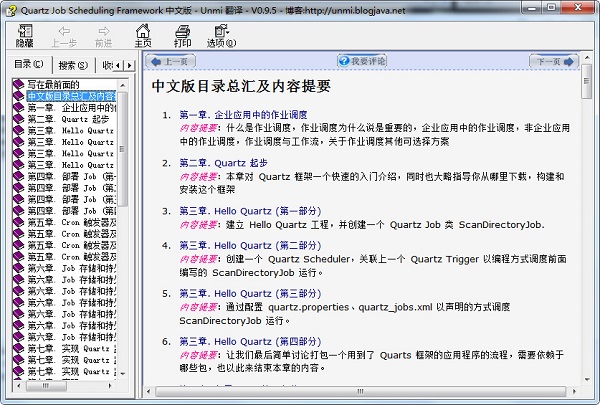Open the 选项 options toolbar menu
Viewport: 600px width, 405px height.
[x=222, y=36]
